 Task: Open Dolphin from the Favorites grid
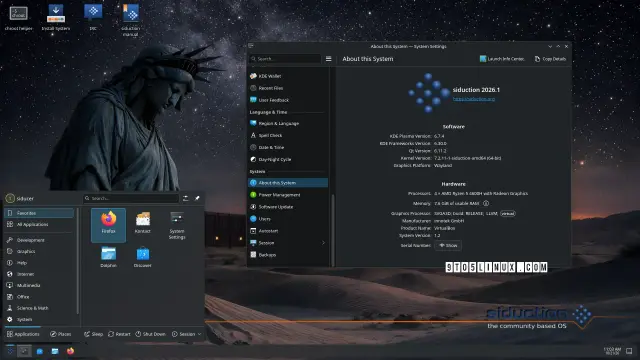click(108, 257)
